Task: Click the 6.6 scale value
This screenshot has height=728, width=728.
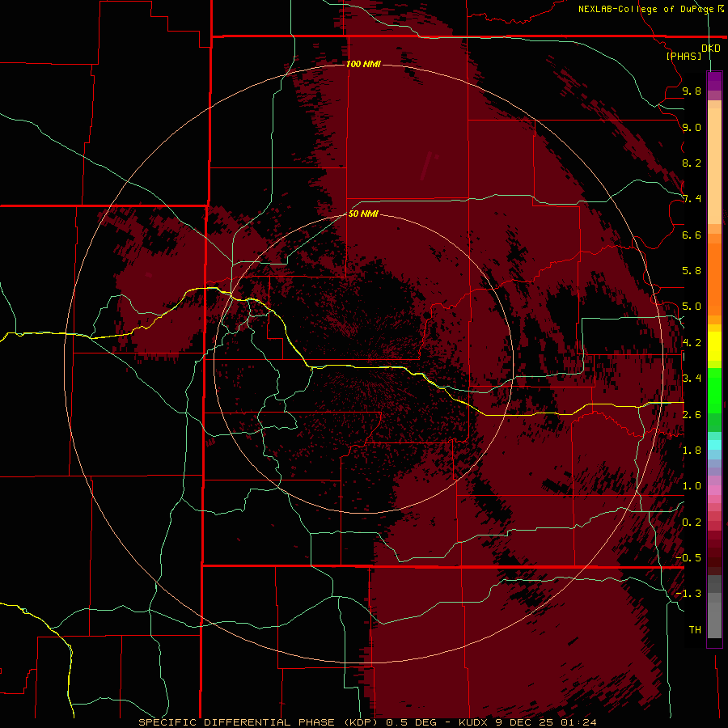Action: point(692,235)
